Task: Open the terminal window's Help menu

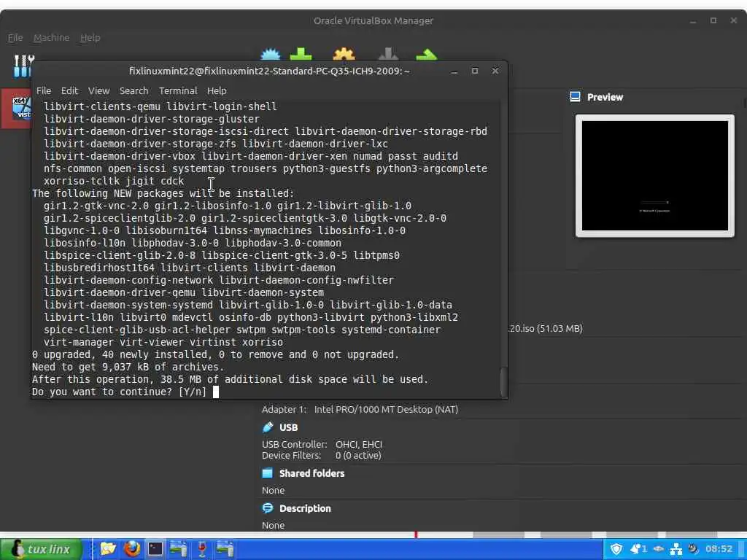Action: pyautogui.click(x=216, y=90)
